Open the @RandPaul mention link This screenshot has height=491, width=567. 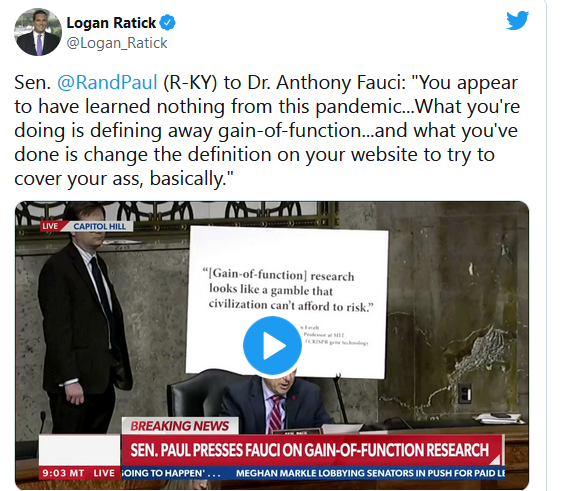tap(107, 82)
